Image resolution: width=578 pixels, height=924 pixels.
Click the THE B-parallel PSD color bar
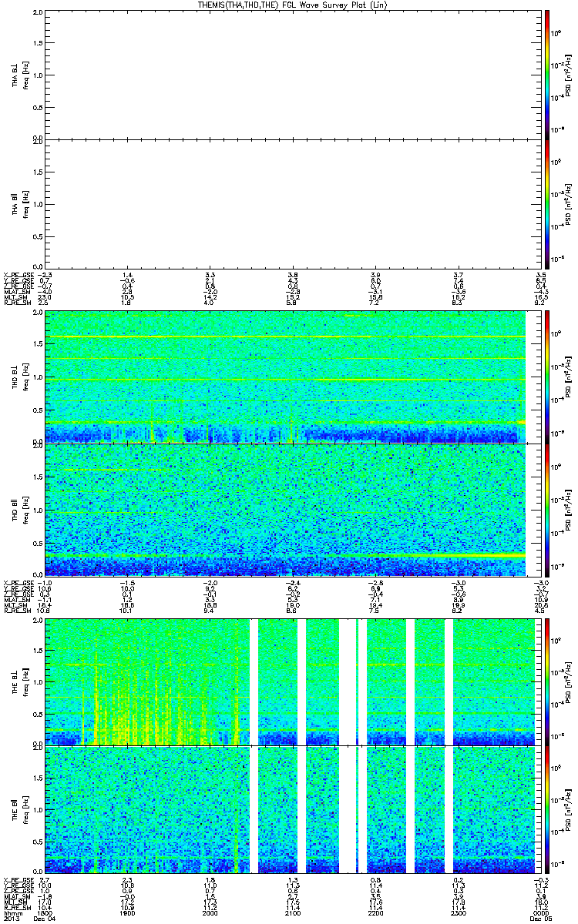547,809
